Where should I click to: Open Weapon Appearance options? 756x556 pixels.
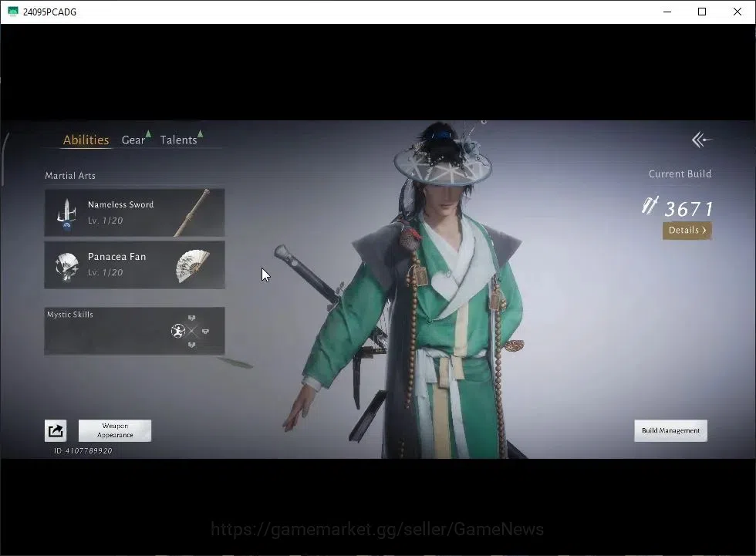(115, 431)
